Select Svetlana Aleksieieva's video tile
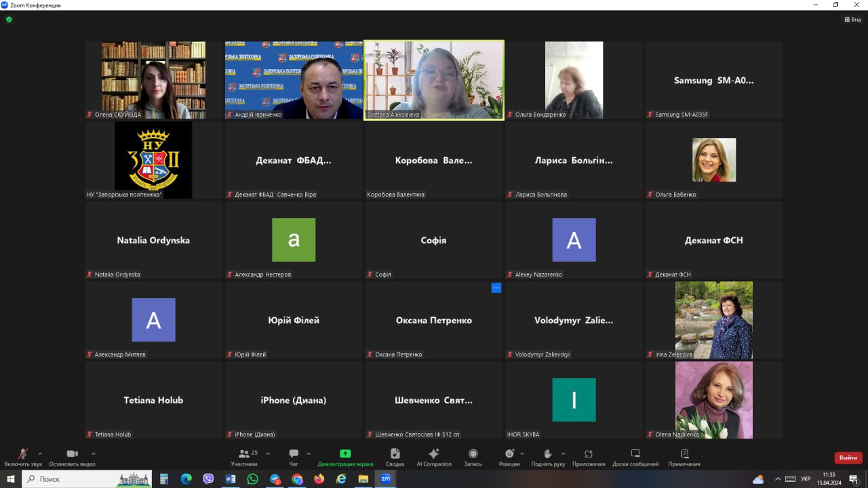 (434, 79)
